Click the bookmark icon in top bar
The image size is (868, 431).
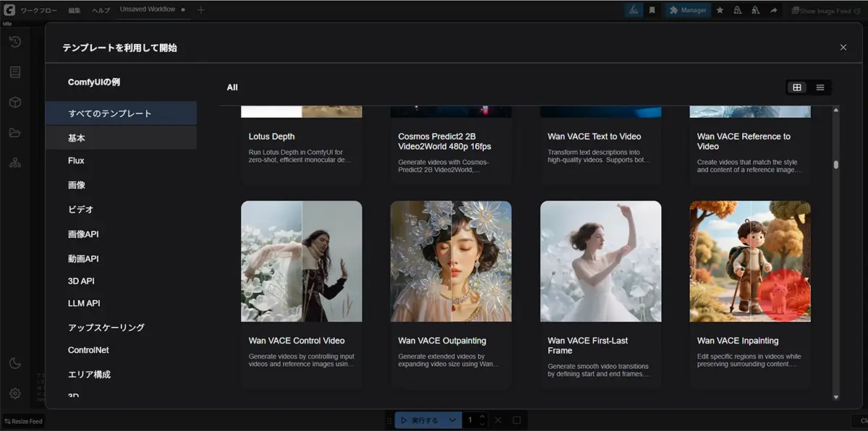[652, 10]
